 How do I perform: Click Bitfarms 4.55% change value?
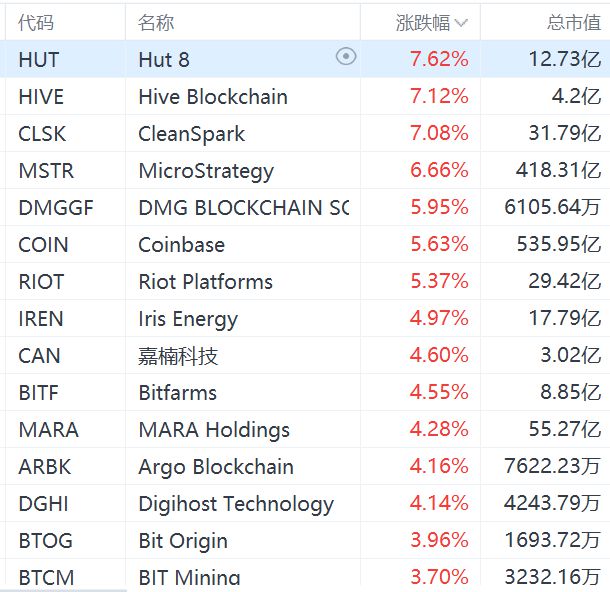click(x=439, y=392)
